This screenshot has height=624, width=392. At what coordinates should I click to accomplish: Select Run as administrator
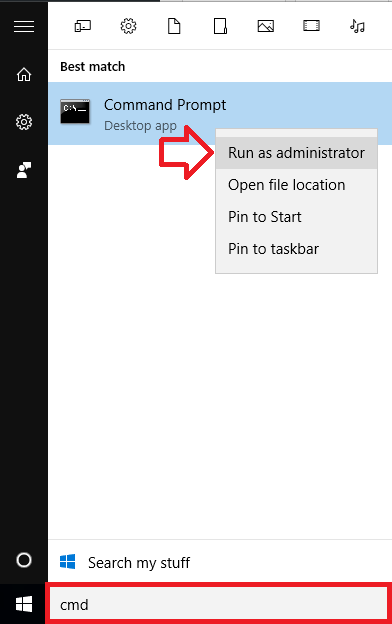tap(296, 153)
